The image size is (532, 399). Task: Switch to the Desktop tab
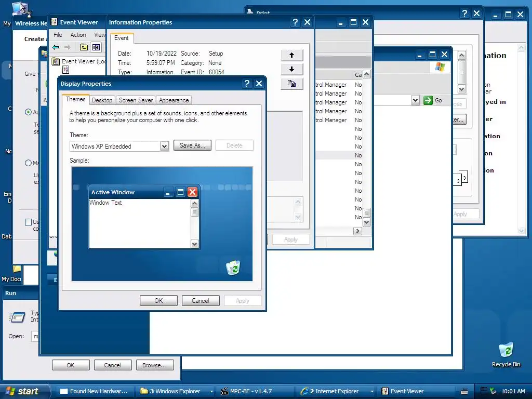pos(102,100)
